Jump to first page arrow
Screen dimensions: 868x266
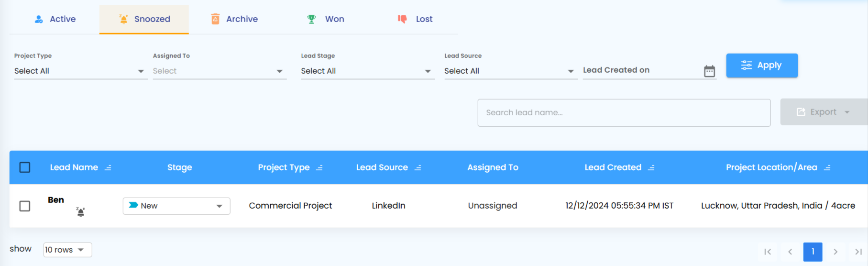pyautogui.click(x=768, y=252)
